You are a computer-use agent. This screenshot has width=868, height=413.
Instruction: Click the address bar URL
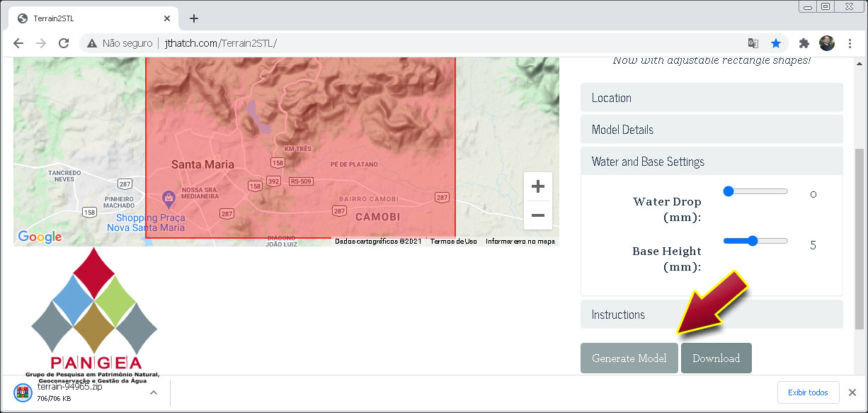pyautogui.click(x=220, y=43)
